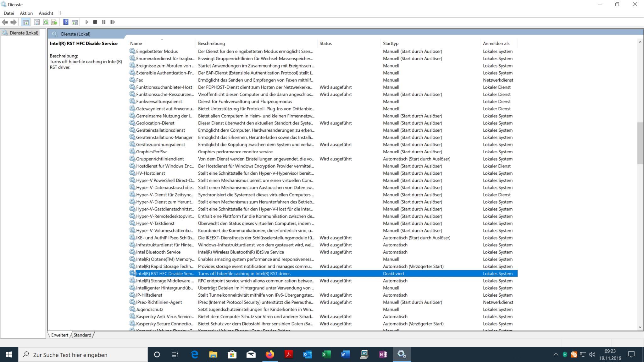Open Excel from the taskbar
This screenshot has width=644, height=362.
click(x=326, y=354)
